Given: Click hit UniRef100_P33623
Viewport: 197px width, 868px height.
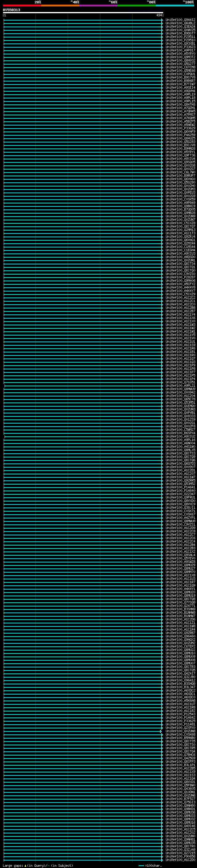Looking at the screenshot, I should [180, 47].
